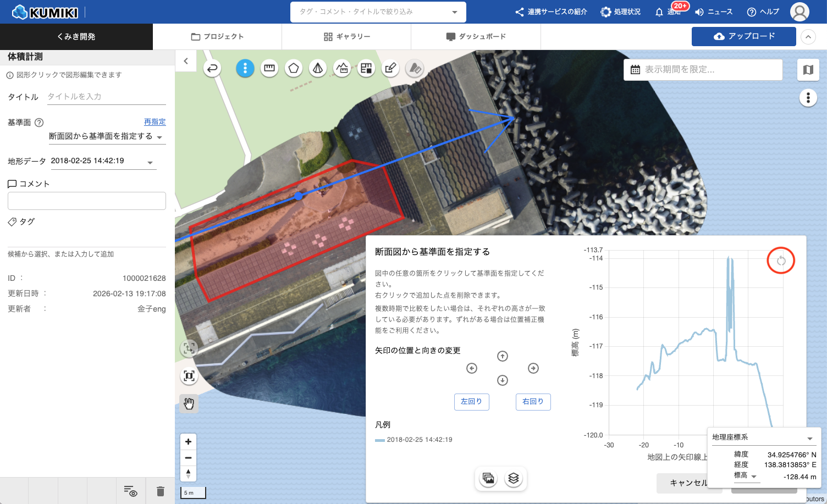
Task: Select the polygon area tool
Action: click(294, 68)
